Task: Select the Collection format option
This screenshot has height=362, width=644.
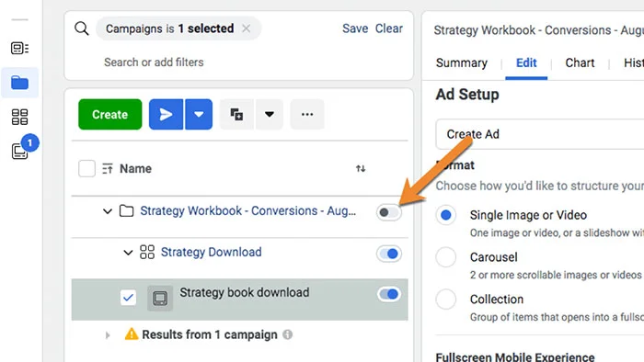Action: point(446,300)
